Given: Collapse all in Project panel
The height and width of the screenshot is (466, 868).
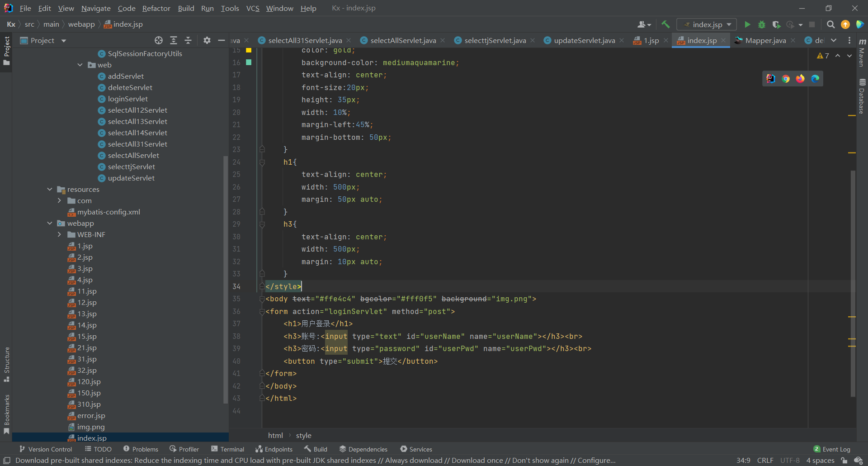Looking at the screenshot, I should 188,40.
